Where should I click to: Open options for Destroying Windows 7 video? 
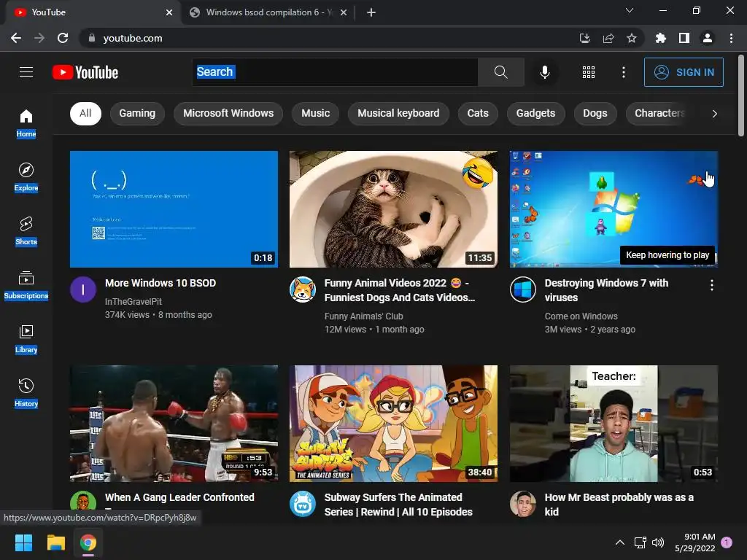click(712, 285)
